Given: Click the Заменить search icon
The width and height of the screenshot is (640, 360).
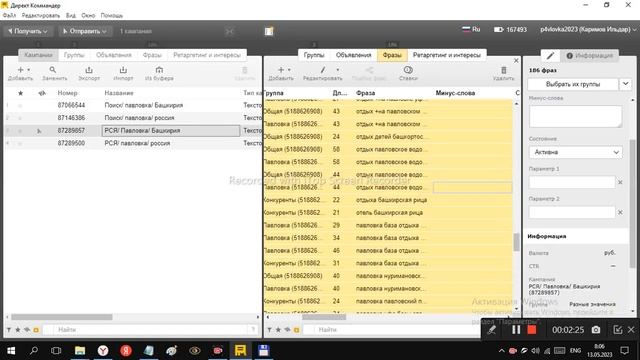Looking at the screenshot, I should (53, 70).
